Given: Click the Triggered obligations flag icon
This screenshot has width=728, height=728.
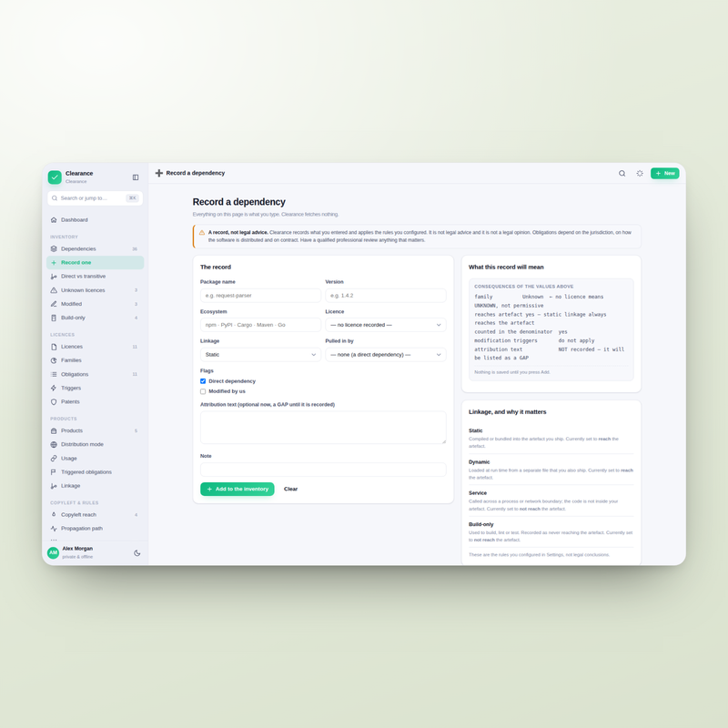Looking at the screenshot, I should [54, 472].
